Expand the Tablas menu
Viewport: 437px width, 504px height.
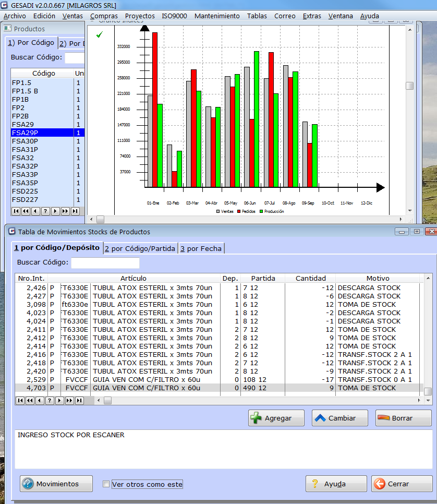(257, 16)
